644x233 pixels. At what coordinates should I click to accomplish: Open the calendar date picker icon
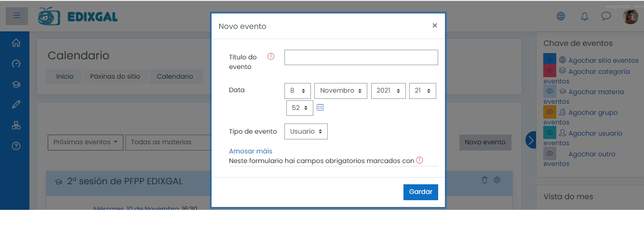click(x=320, y=107)
